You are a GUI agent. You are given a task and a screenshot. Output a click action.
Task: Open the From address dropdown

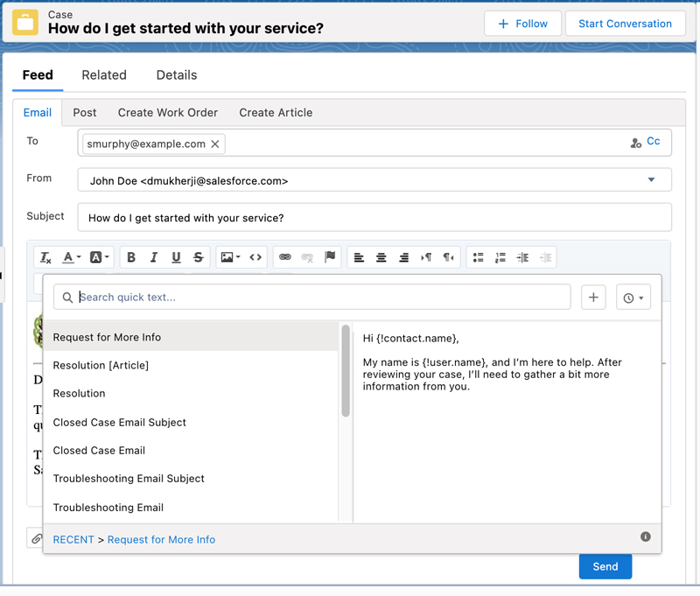tap(651, 180)
